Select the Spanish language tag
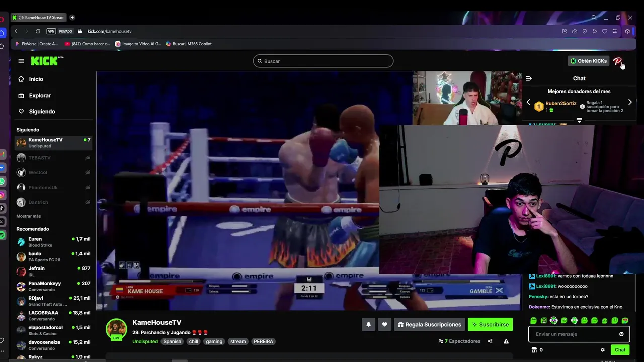Viewport: 644px width, 362px height. 172,341
